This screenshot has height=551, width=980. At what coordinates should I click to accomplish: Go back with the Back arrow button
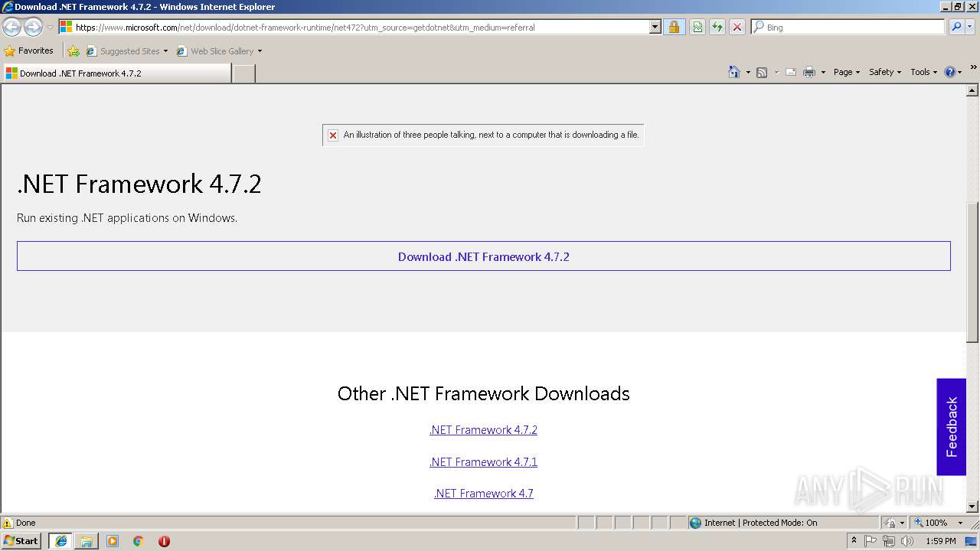(x=11, y=27)
